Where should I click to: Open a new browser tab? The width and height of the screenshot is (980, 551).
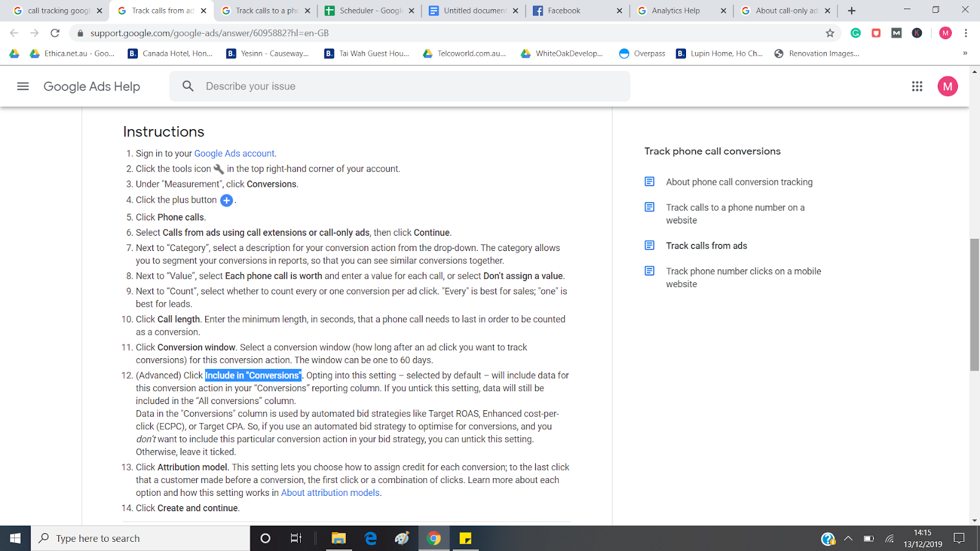tap(851, 10)
